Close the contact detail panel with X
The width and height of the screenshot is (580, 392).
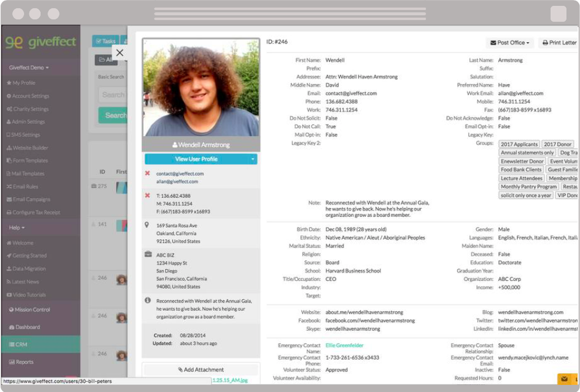coord(119,53)
